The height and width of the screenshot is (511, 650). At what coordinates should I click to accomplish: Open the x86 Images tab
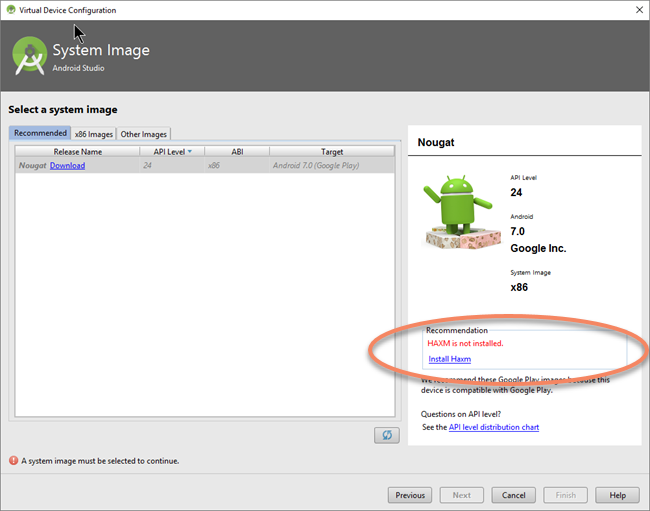point(94,134)
